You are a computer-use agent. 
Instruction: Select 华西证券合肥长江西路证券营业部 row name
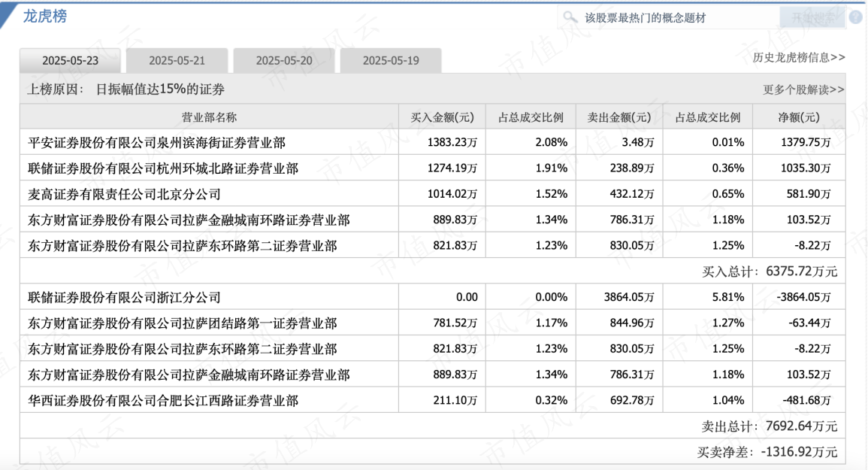coord(163,401)
